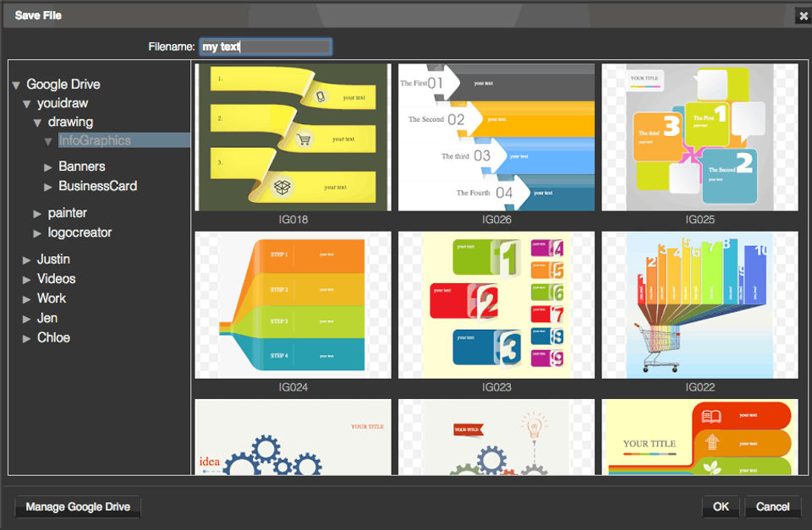Expand the Chloe folder arrow
Image resolution: width=812 pixels, height=530 pixels.
(26, 338)
